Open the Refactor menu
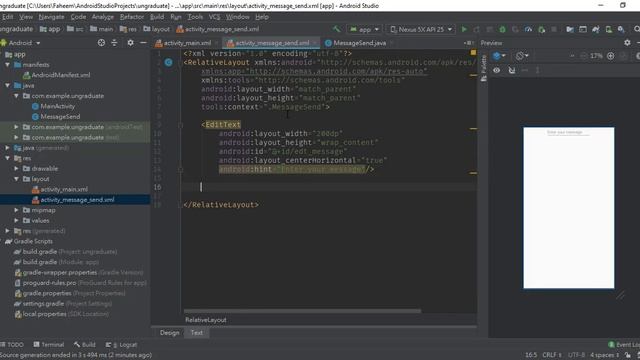The height and width of the screenshot is (360, 640). 131,17
